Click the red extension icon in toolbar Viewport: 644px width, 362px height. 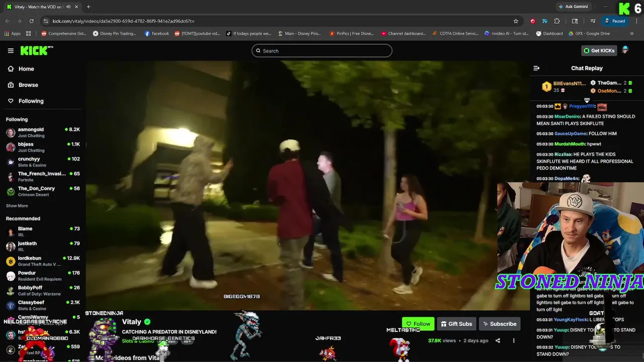point(532,21)
